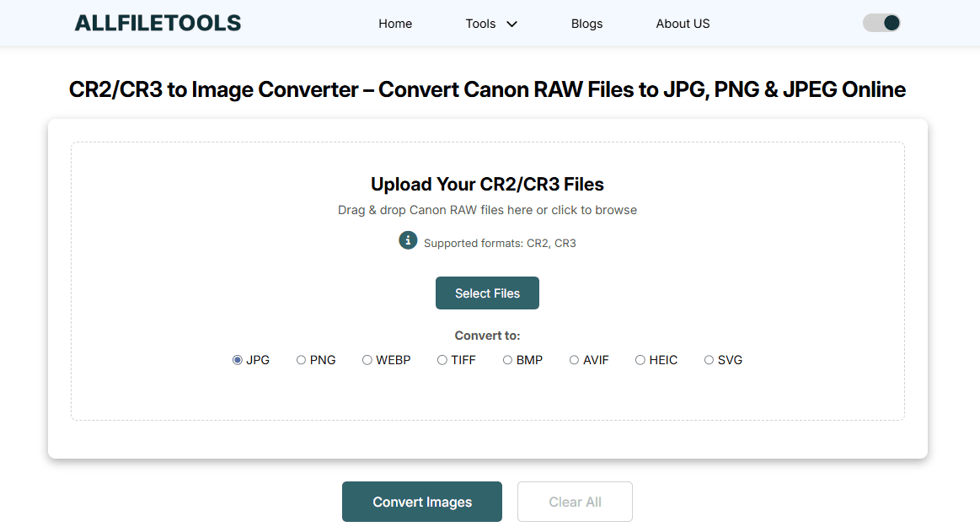Select BMP radio button
The width and height of the screenshot is (980, 532).
(x=507, y=360)
